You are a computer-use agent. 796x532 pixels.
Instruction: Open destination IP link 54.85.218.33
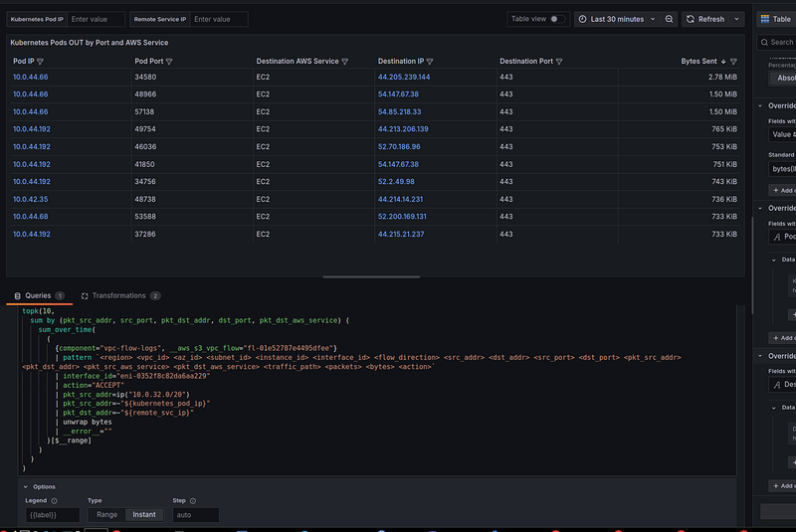pos(399,112)
